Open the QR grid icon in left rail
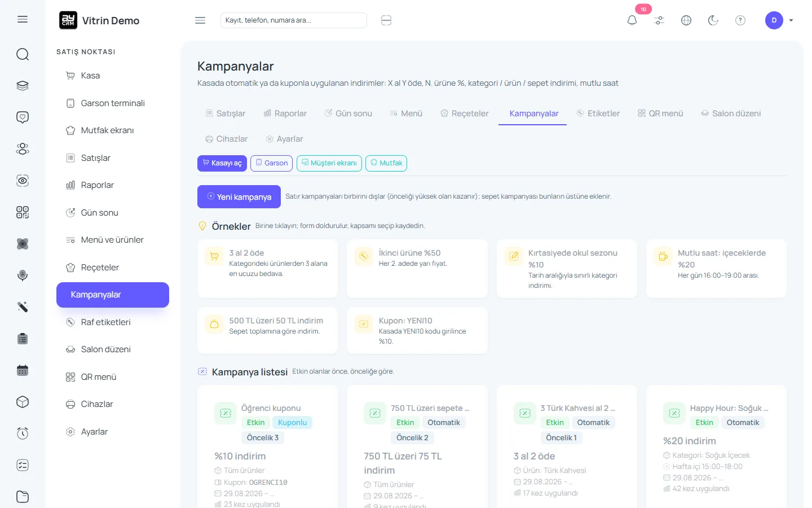 23,212
